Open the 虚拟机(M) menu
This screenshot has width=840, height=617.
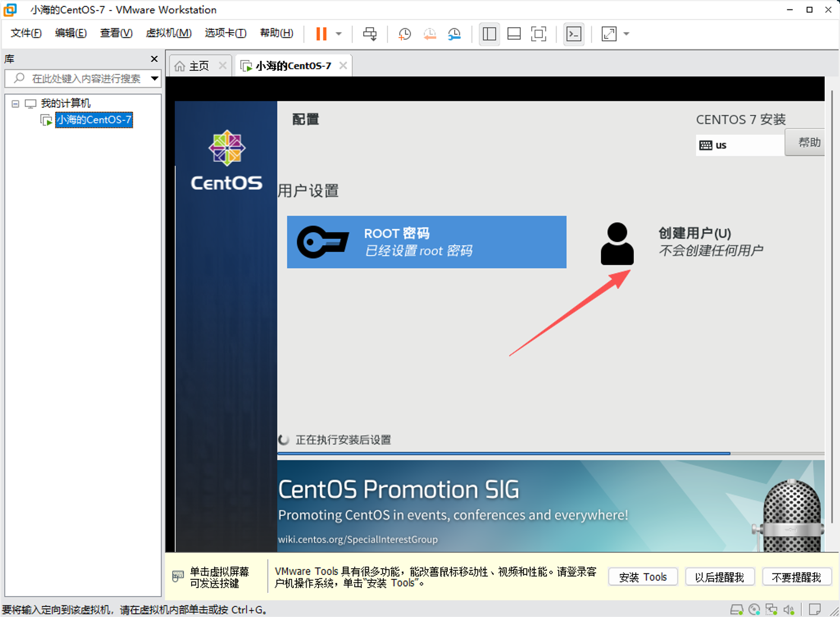pyautogui.click(x=169, y=33)
